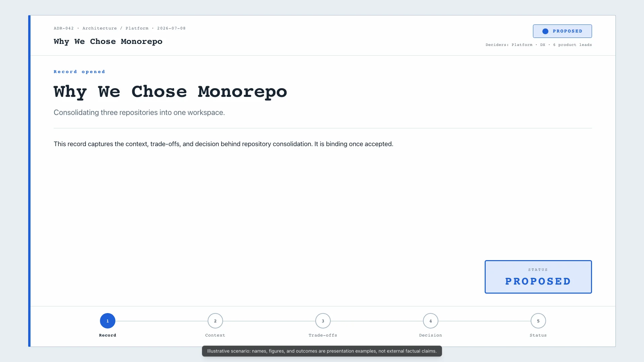Click the large STATUS PROPOSED stamp

click(538, 277)
